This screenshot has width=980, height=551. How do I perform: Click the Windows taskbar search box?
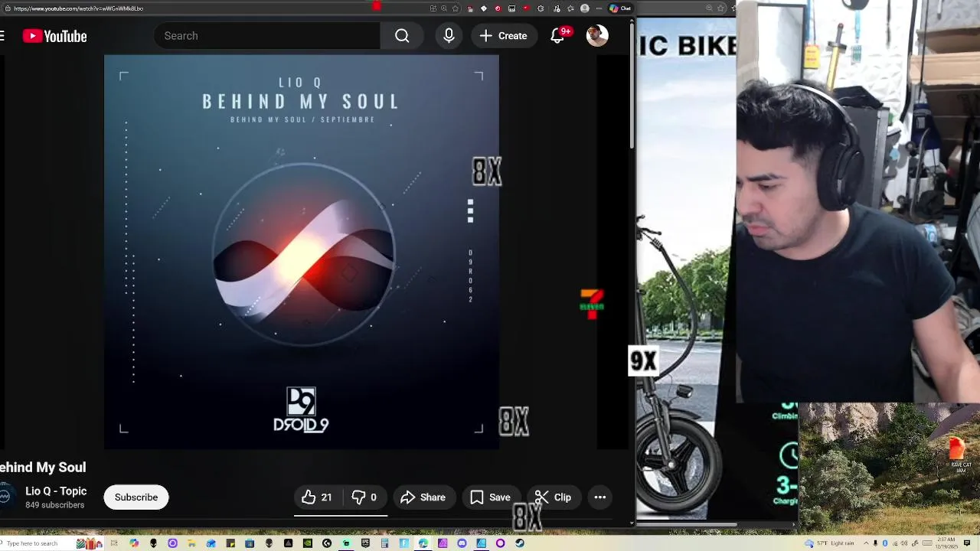(54, 543)
